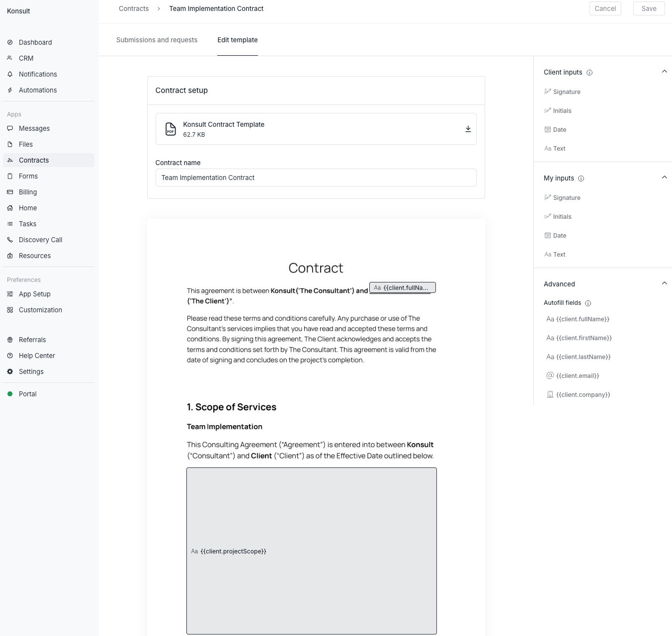Cancel editing the contract template
Viewport: 672px width, 636px height.
[x=605, y=8]
